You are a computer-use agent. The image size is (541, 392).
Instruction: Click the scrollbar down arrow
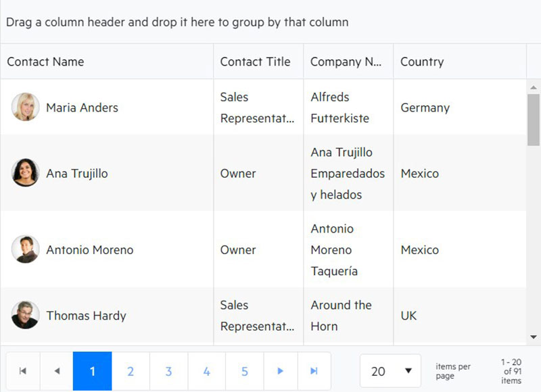pos(534,337)
